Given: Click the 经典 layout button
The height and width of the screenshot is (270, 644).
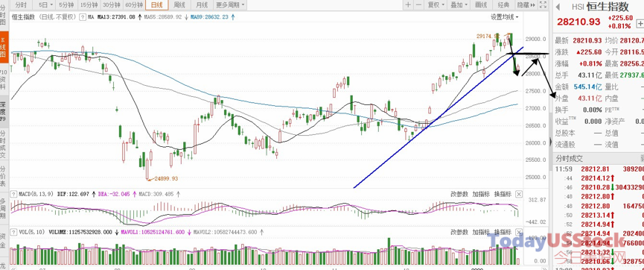Looking at the screenshot, I should [503, 5].
